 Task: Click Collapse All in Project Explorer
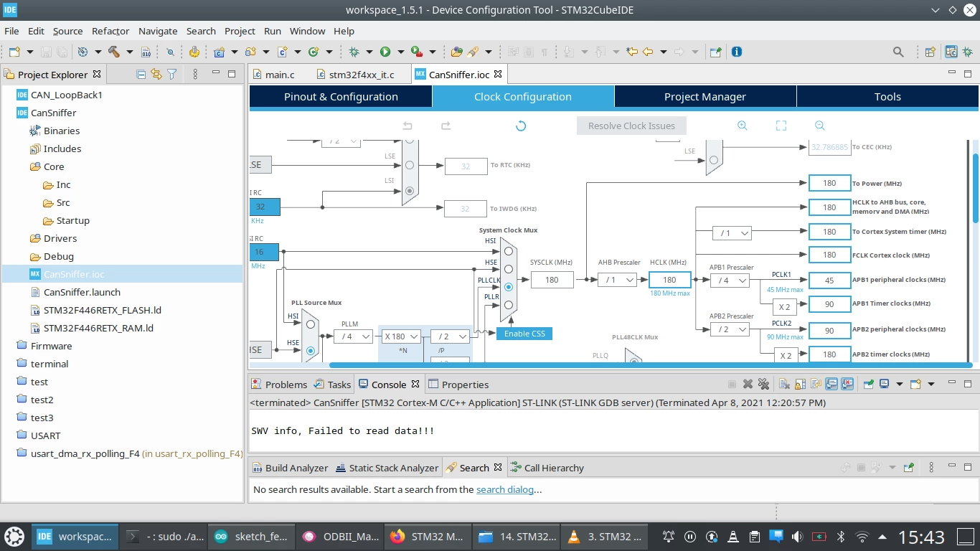141,74
